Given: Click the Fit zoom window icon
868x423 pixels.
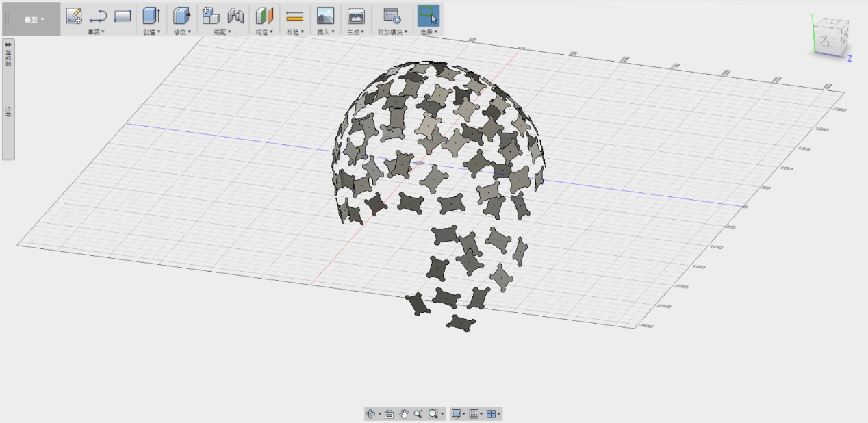Looking at the screenshot, I should (433, 414).
